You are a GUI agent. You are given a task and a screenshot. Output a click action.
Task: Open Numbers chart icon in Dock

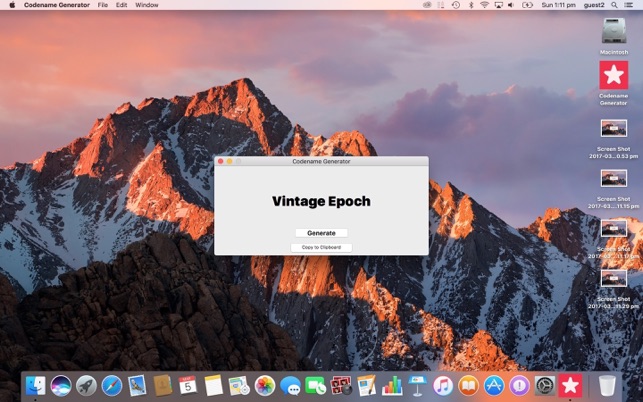pyautogui.click(x=392, y=386)
